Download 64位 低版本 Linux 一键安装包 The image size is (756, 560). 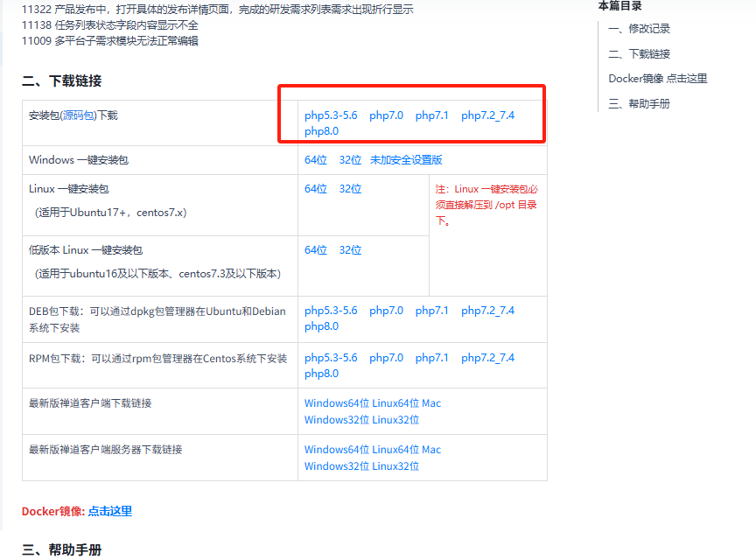[316, 250]
